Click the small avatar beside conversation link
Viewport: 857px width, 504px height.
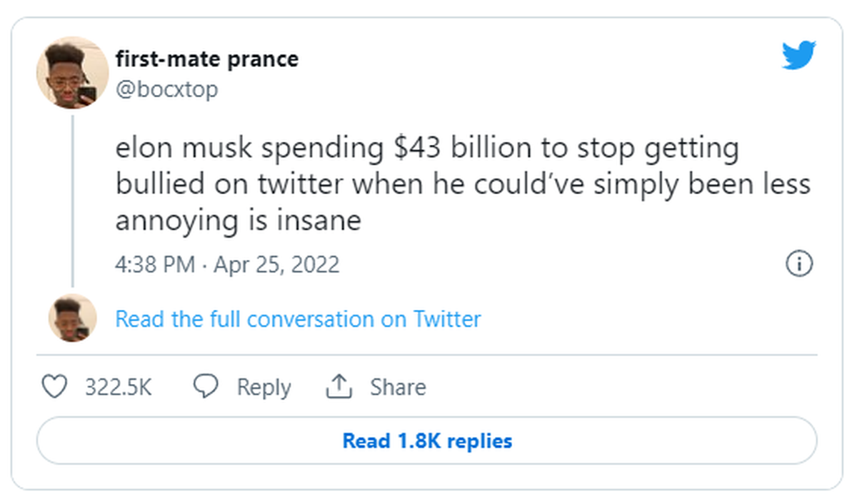(x=72, y=318)
